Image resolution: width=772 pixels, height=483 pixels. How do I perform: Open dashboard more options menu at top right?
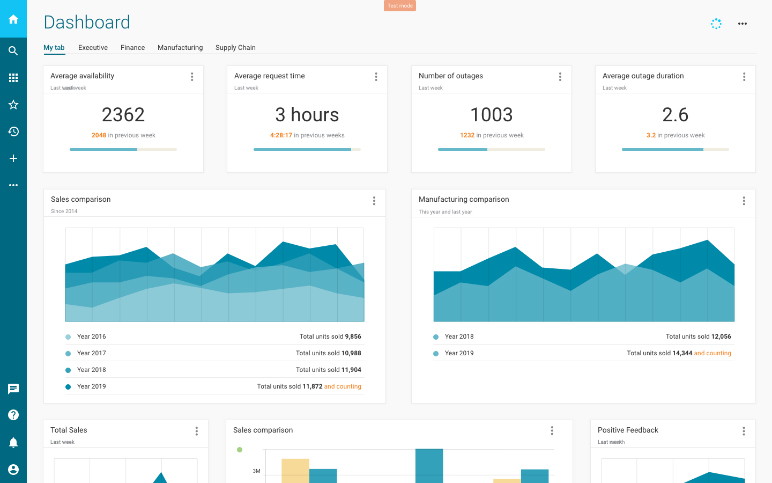742,24
